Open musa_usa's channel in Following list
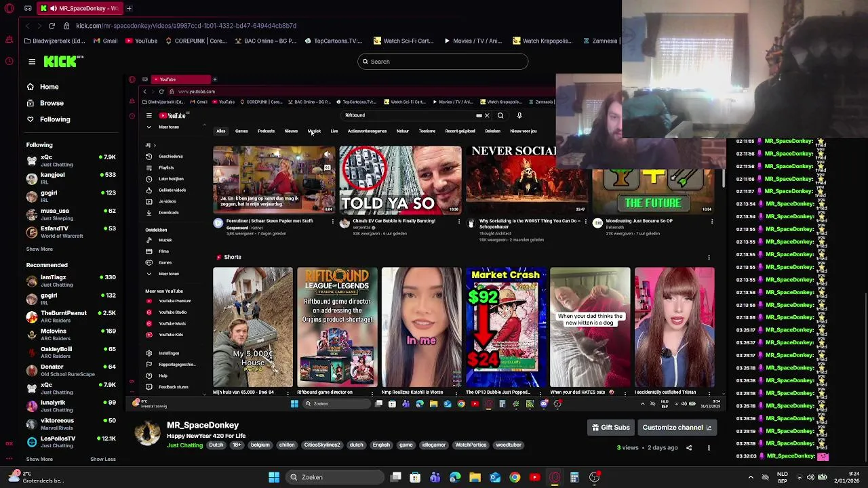The image size is (868, 488). click(x=71, y=214)
